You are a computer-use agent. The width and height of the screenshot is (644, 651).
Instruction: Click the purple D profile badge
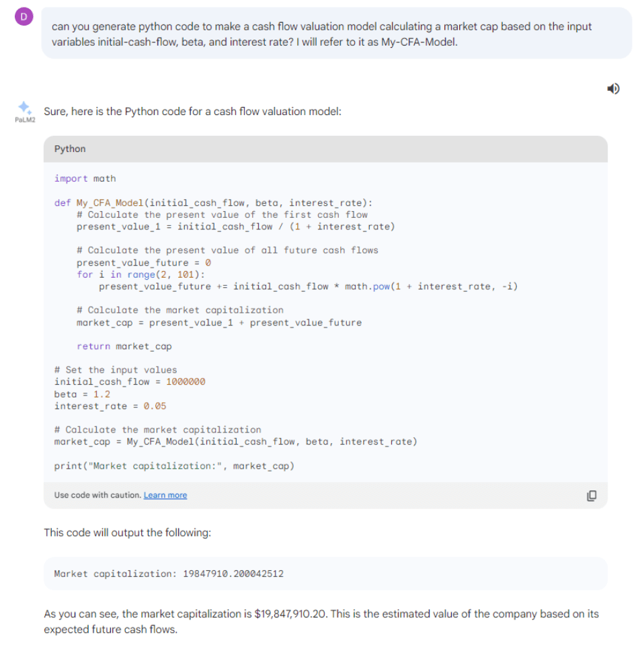coord(24,15)
